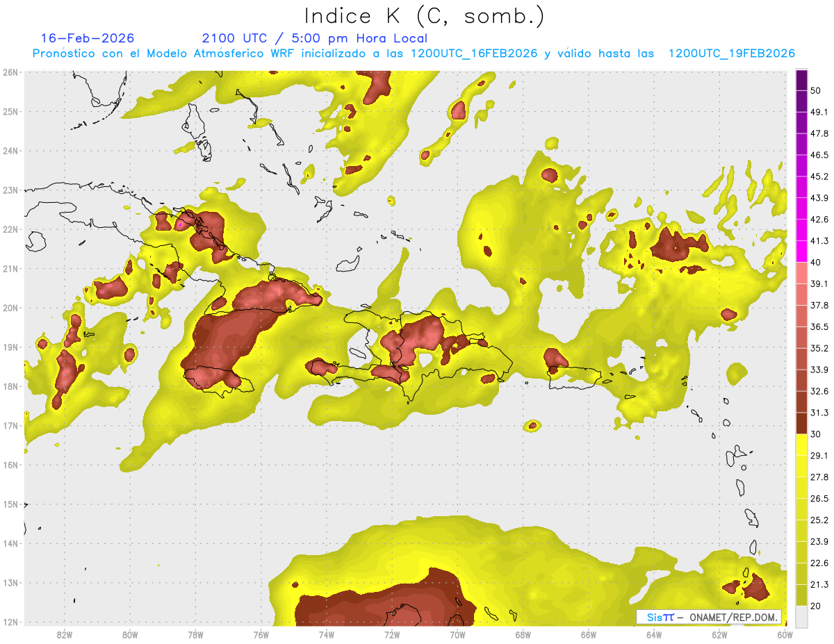Click the colorbar value '40'
The height and width of the screenshot is (644, 834).
[817, 262]
